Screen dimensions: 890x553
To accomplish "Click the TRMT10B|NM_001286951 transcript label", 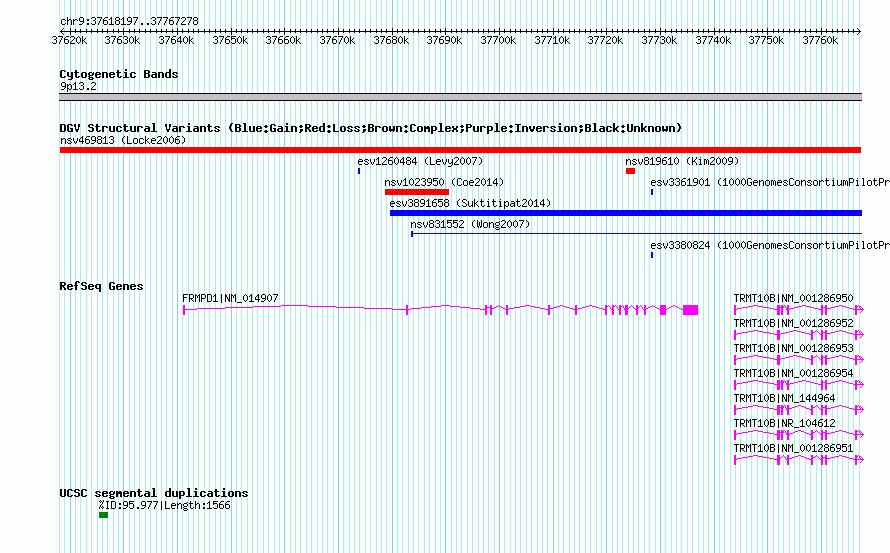I will click(x=793, y=448).
